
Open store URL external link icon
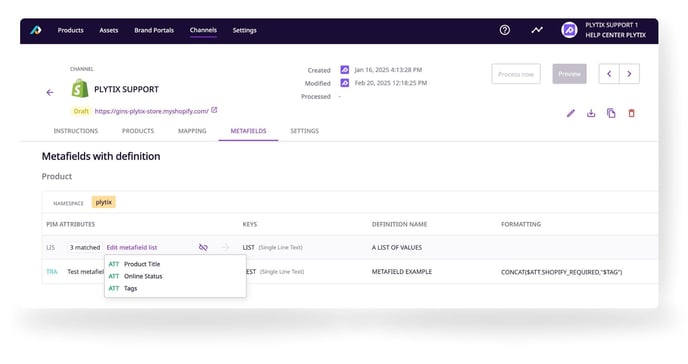pos(214,110)
